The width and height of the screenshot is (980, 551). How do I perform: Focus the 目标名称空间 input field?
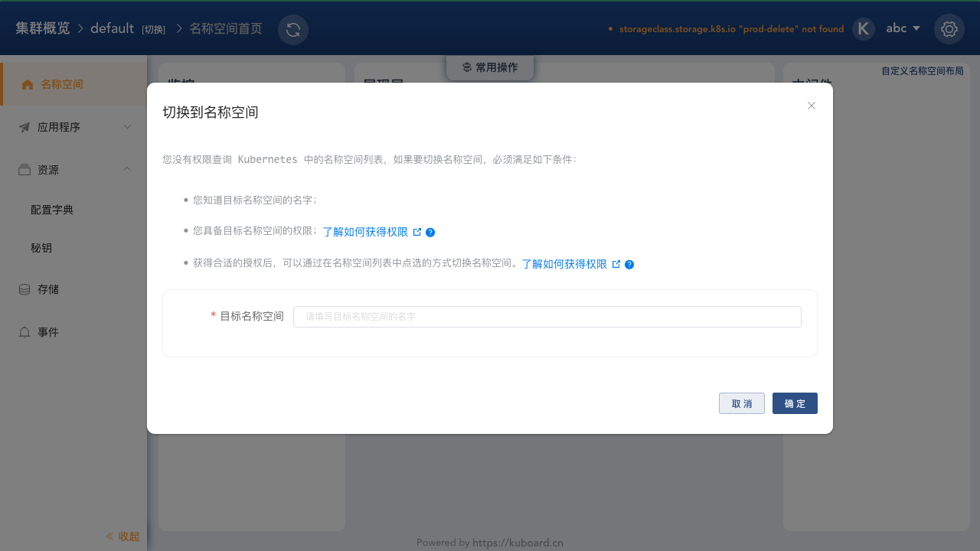[547, 317]
